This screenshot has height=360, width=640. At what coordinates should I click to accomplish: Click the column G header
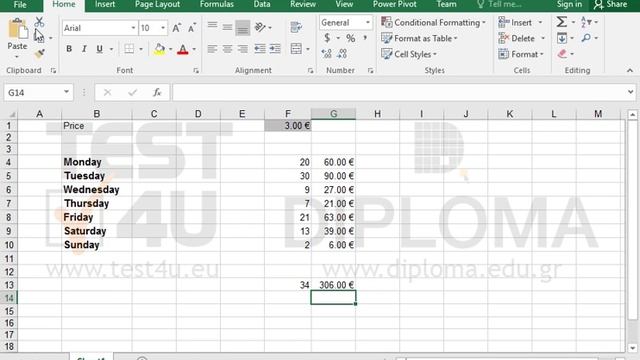(333, 114)
